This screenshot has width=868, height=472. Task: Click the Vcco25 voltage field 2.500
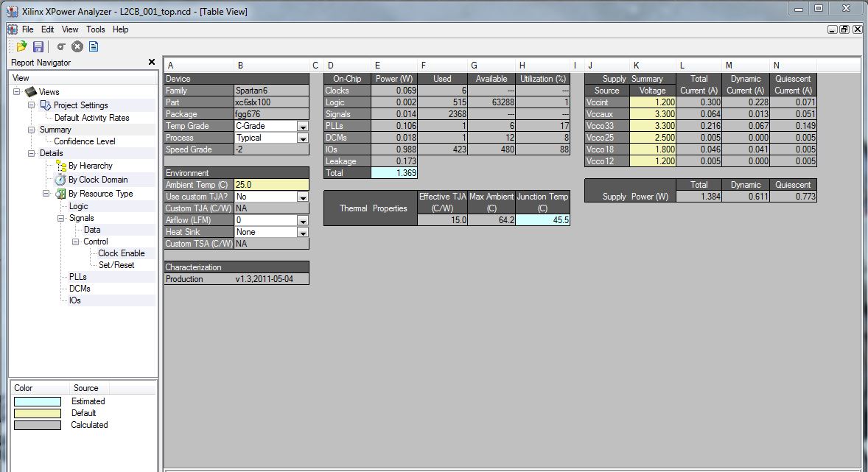click(x=652, y=138)
